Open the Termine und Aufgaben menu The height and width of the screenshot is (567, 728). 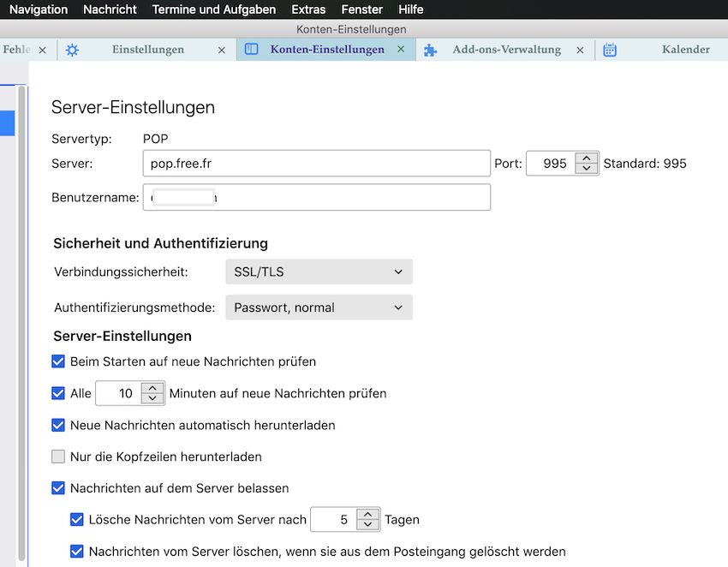pyautogui.click(x=214, y=9)
